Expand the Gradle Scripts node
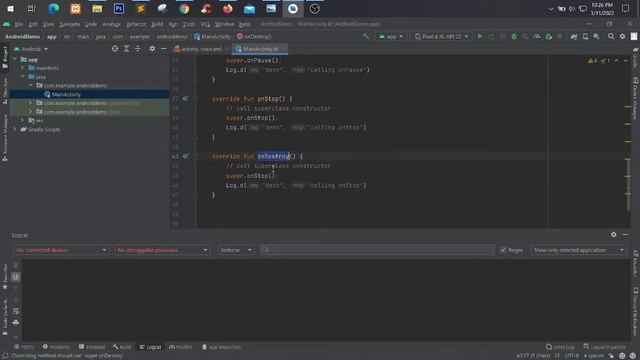The width and height of the screenshot is (640, 360). pos(15,129)
